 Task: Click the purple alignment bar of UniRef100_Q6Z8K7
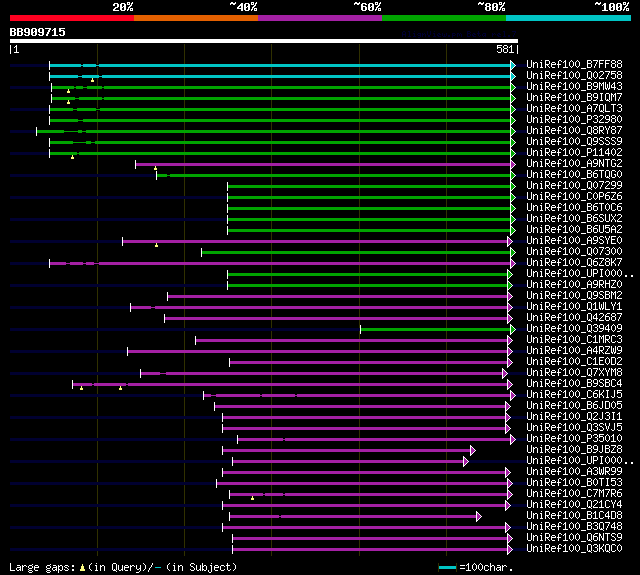pos(280,264)
